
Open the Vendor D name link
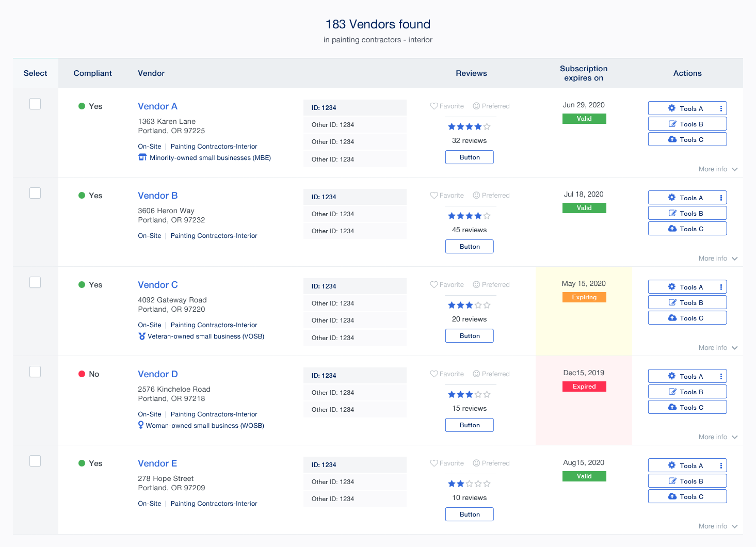tap(158, 374)
